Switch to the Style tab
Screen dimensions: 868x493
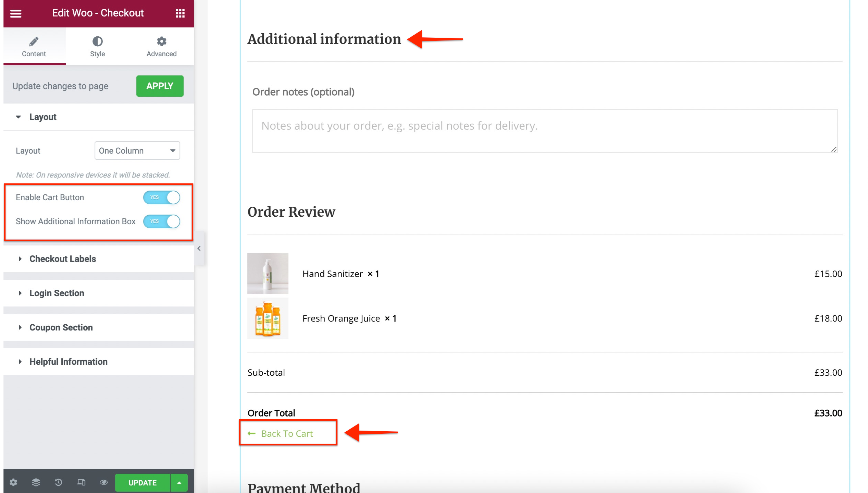98,47
